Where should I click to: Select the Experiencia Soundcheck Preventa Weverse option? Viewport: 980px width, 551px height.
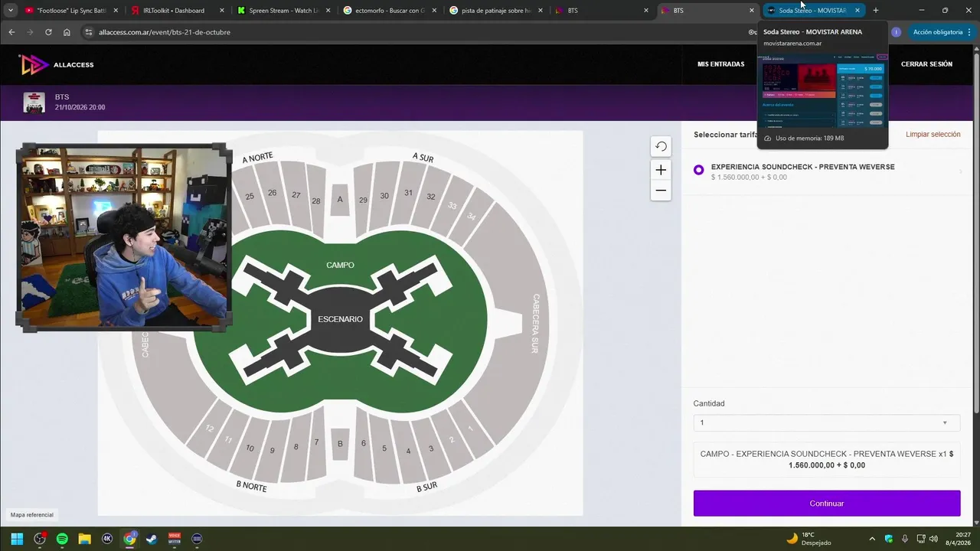[x=698, y=170]
